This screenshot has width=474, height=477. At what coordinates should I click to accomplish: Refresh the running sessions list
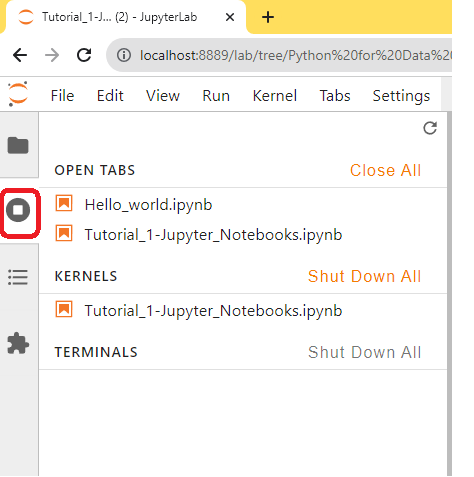(430, 128)
